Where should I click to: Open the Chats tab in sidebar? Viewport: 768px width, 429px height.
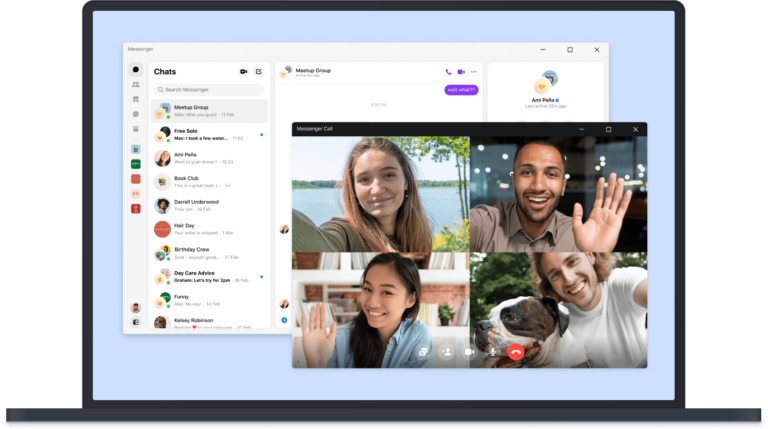pyautogui.click(x=136, y=70)
